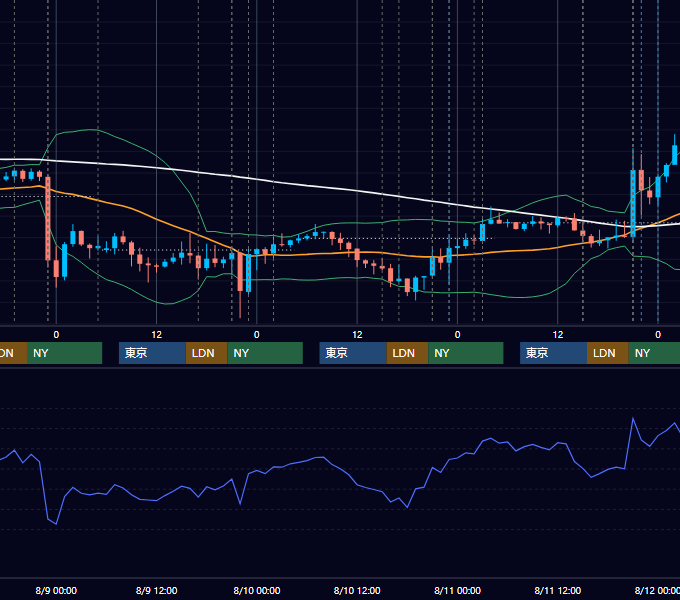Click the 8/11 00:00 date label

tap(458, 590)
